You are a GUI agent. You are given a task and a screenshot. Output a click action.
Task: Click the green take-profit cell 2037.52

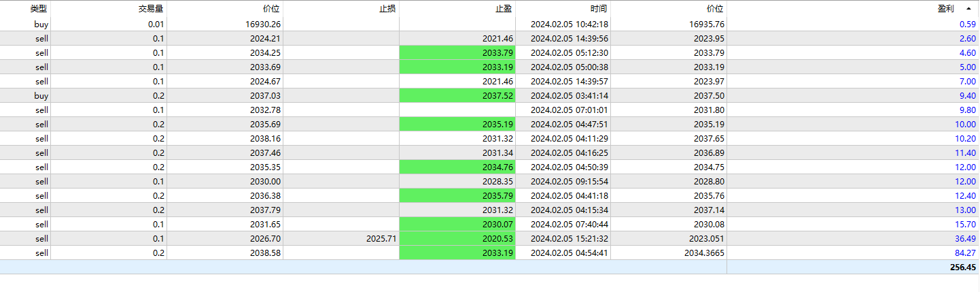click(457, 95)
